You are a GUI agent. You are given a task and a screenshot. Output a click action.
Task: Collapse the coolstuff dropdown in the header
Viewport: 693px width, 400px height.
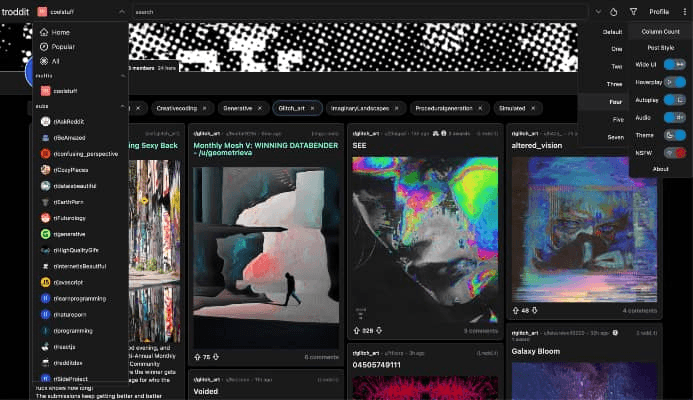point(122,12)
